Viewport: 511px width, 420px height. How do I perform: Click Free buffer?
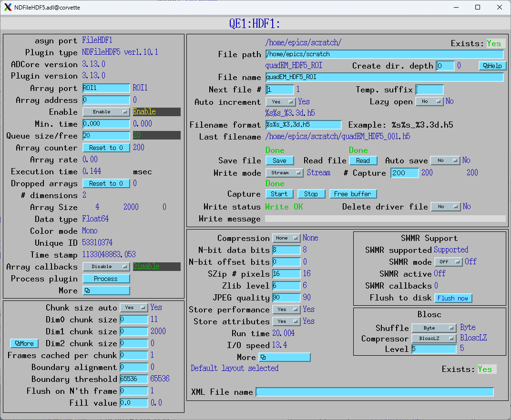(x=352, y=194)
